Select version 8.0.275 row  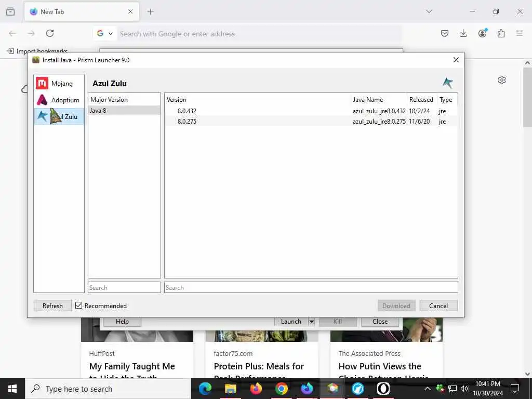pyautogui.click(x=311, y=121)
